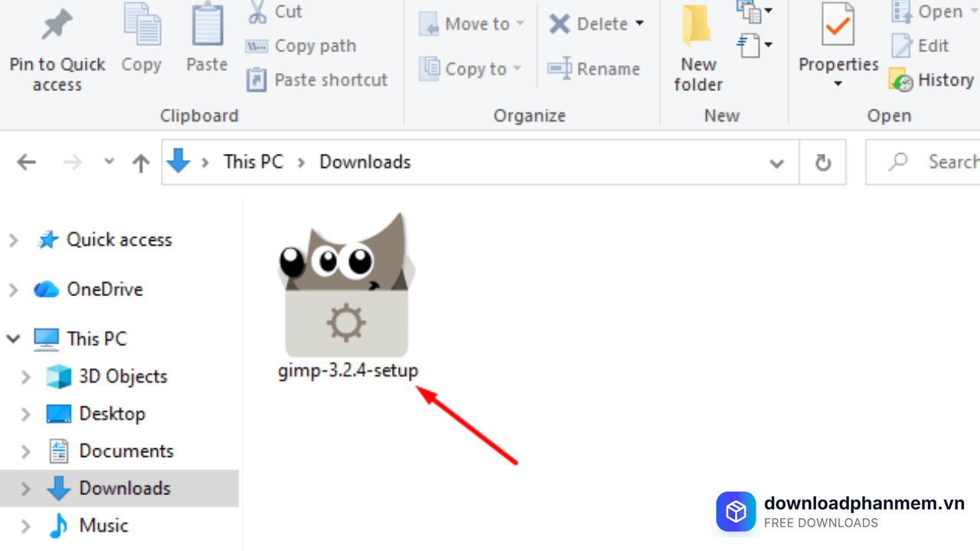Create a New folder
The width and height of the screenshot is (980, 551).
[697, 46]
